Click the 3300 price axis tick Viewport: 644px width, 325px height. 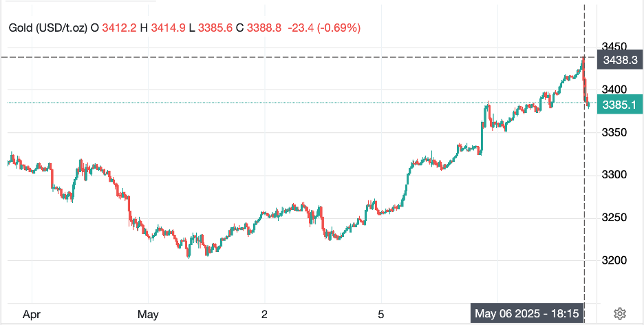[614, 175]
